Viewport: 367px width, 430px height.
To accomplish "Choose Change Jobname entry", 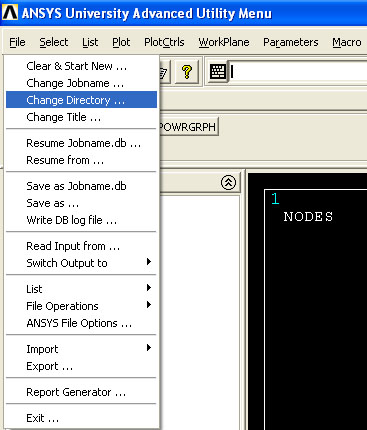I will point(81,83).
